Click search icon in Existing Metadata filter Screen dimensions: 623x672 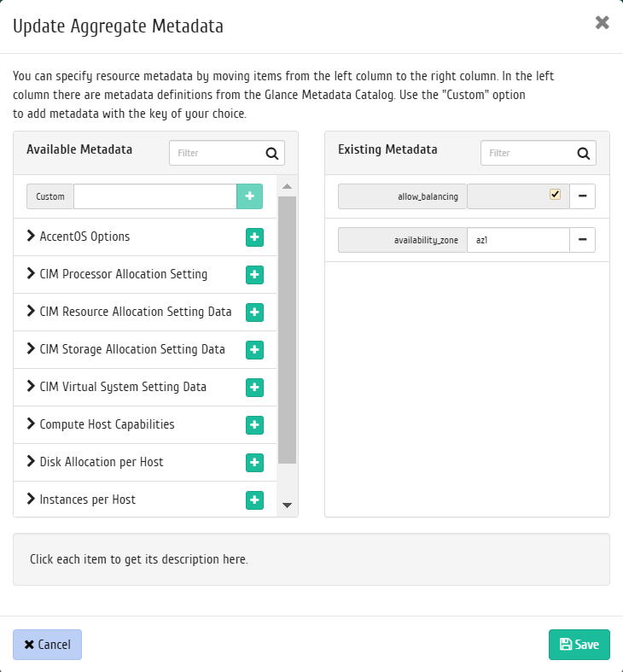583,153
